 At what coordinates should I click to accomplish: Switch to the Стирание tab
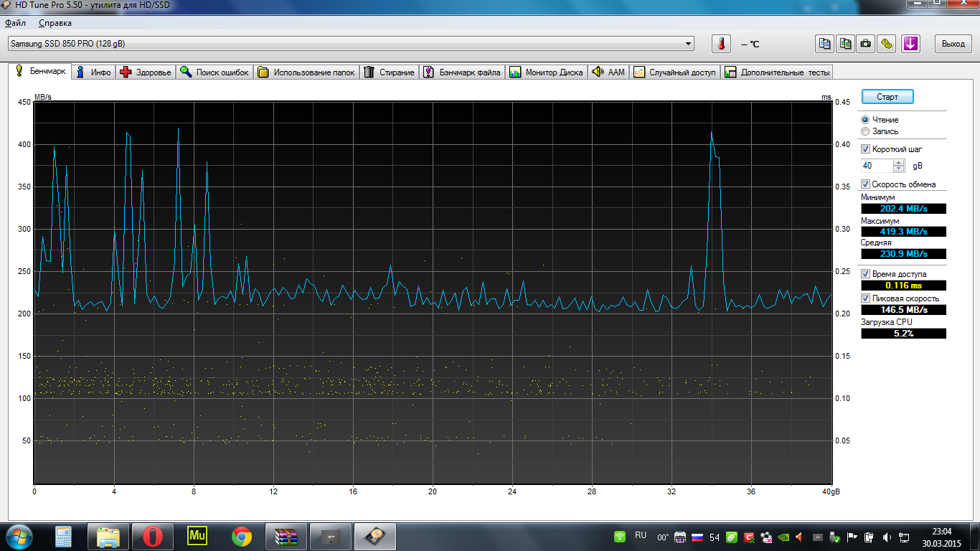(x=390, y=72)
